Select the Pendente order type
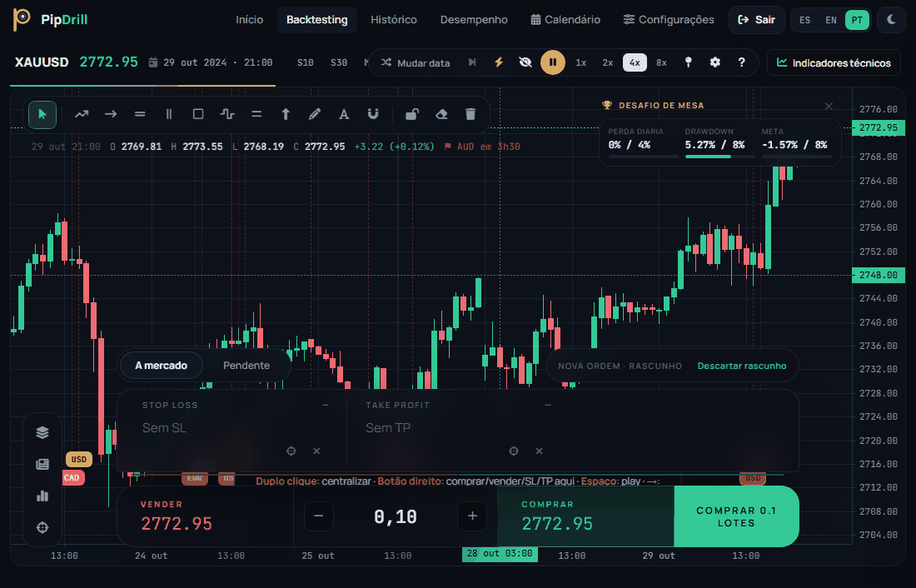This screenshot has height=588, width=916. (246, 366)
